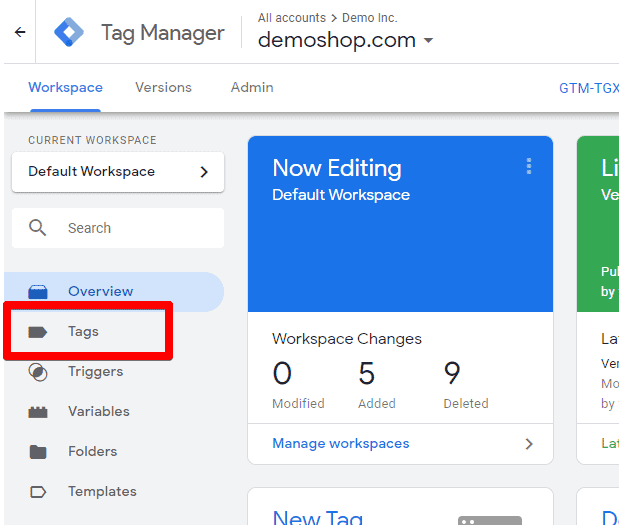This screenshot has width=619, height=525.
Task: Open Tags from the sidebar icon
Action: 38,332
